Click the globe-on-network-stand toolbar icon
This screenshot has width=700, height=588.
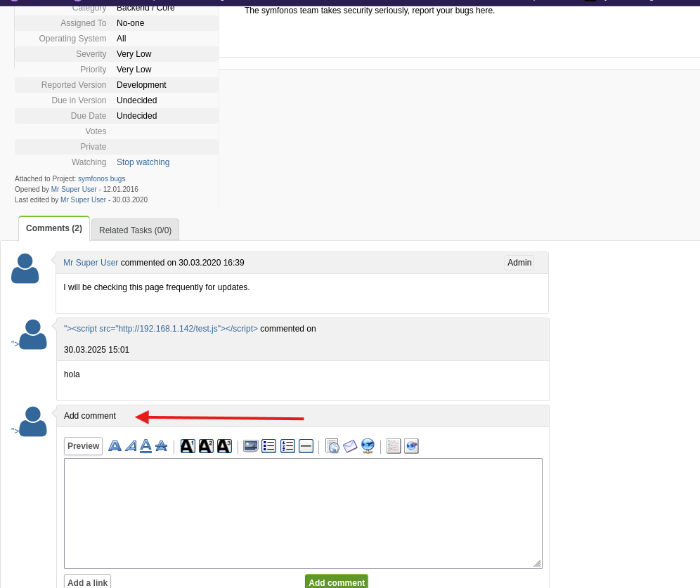click(x=368, y=446)
